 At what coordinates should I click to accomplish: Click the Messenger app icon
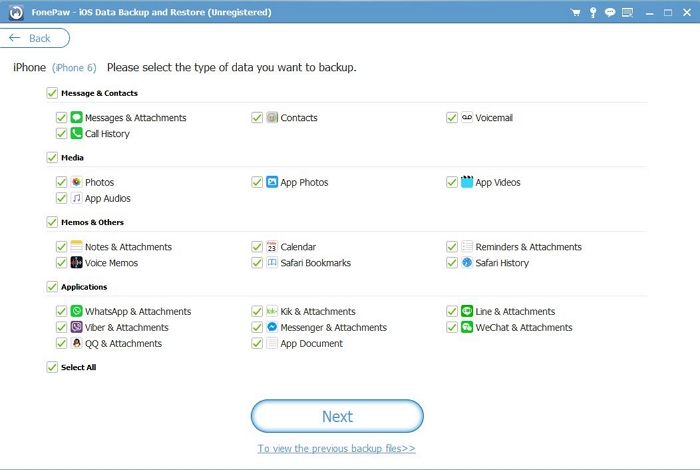tap(272, 327)
